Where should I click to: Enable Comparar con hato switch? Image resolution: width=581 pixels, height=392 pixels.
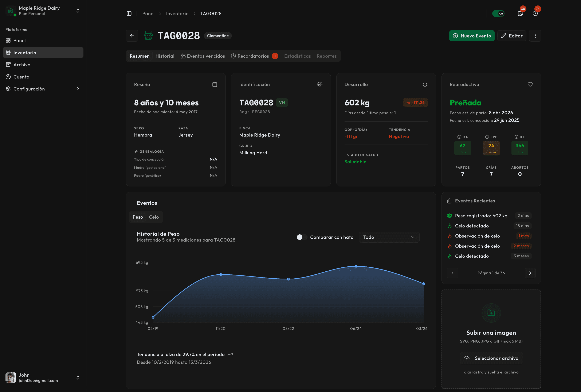click(302, 237)
